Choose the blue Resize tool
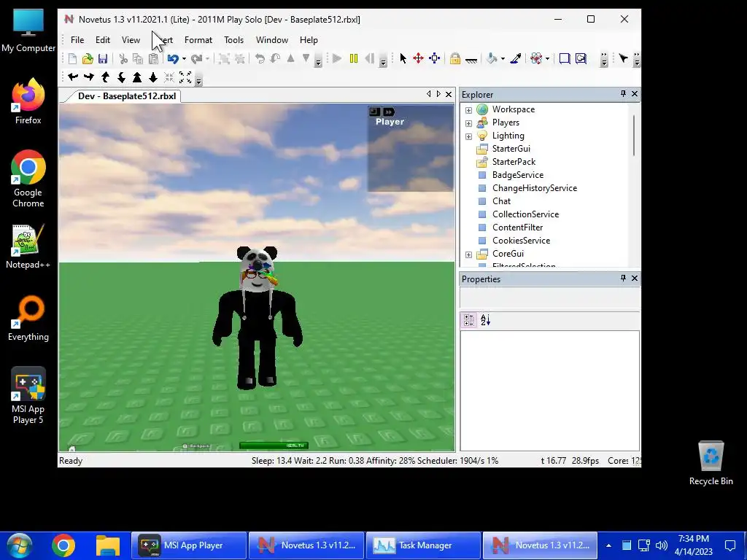The image size is (747, 560). (x=435, y=58)
